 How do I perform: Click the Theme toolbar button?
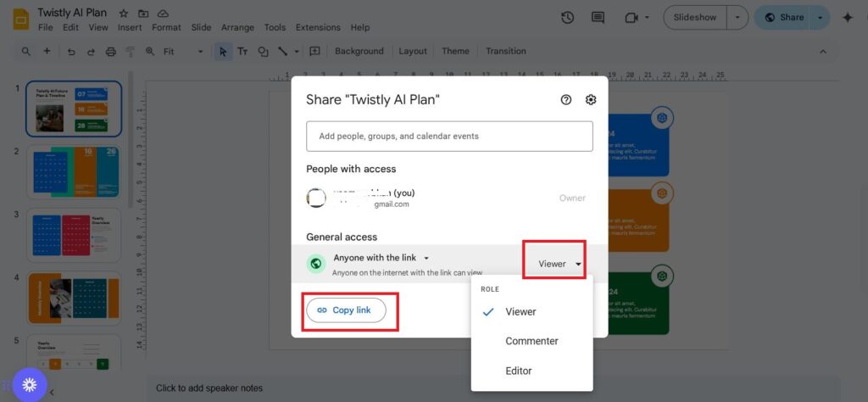tap(455, 51)
